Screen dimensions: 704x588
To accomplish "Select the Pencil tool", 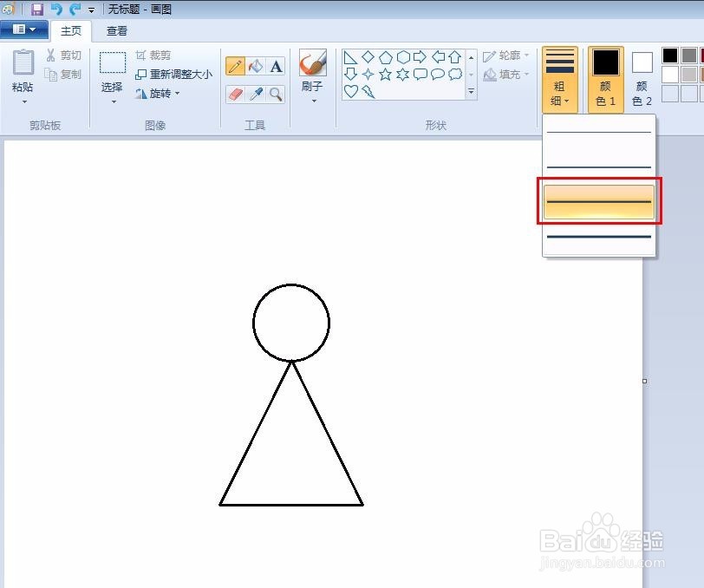I will coord(235,65).
